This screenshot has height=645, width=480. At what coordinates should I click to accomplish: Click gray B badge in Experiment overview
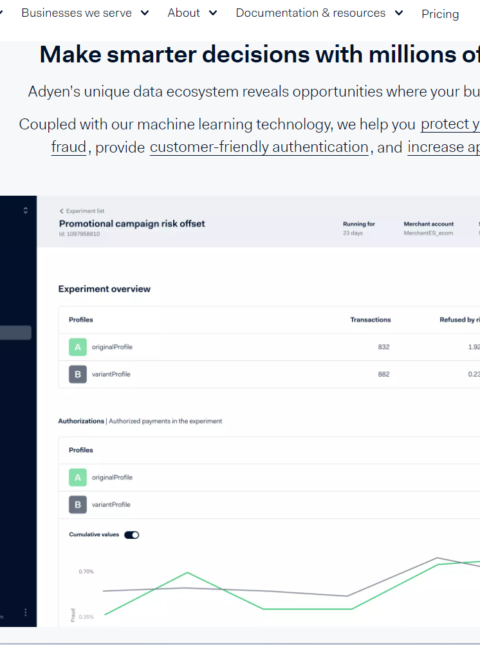coord(78,374)
